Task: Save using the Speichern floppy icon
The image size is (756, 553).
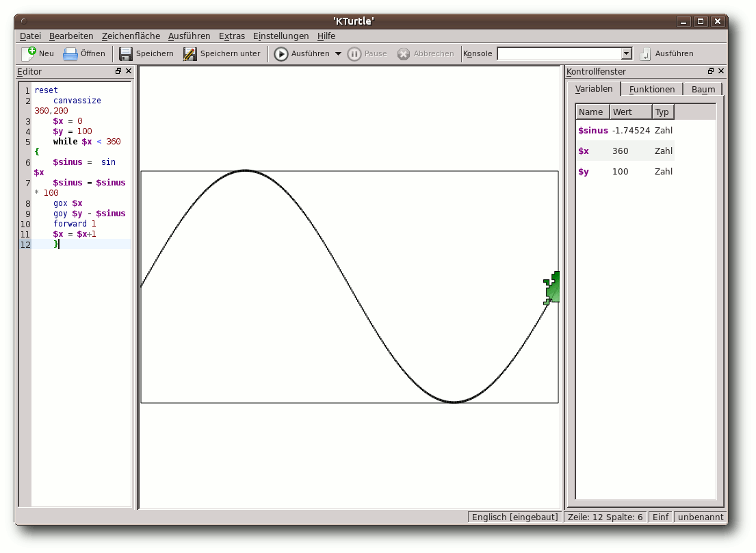Action: [126, 54]
